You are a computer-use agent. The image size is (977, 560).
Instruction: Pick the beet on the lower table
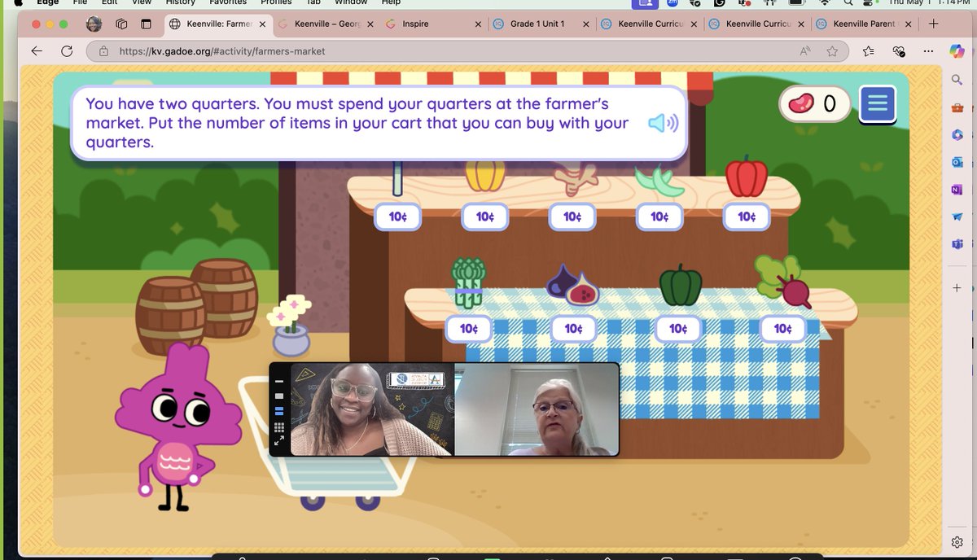click(782, 281)
